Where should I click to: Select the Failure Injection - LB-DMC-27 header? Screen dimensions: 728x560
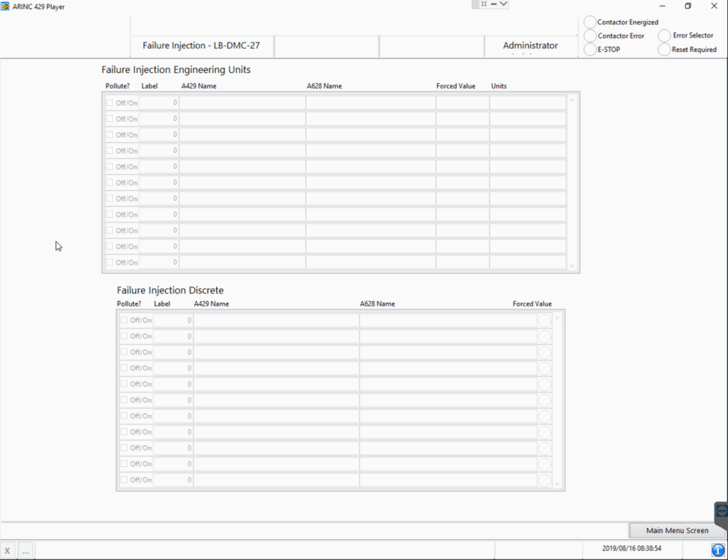[201, 45]
